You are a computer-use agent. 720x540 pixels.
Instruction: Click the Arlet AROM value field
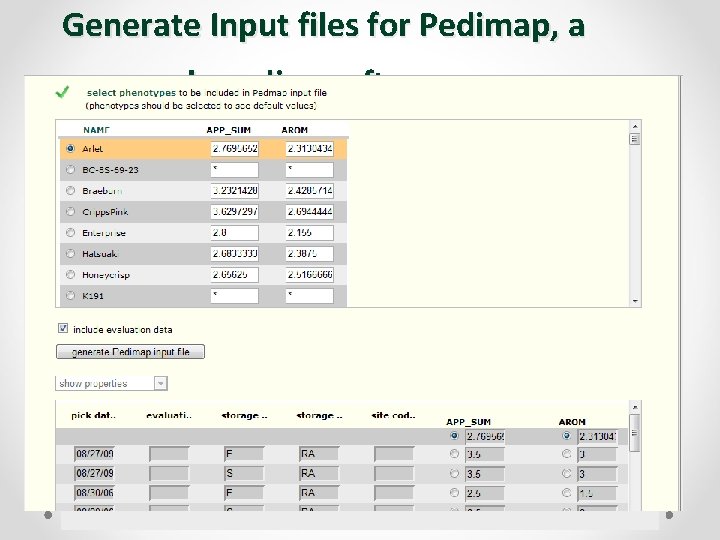309,149
